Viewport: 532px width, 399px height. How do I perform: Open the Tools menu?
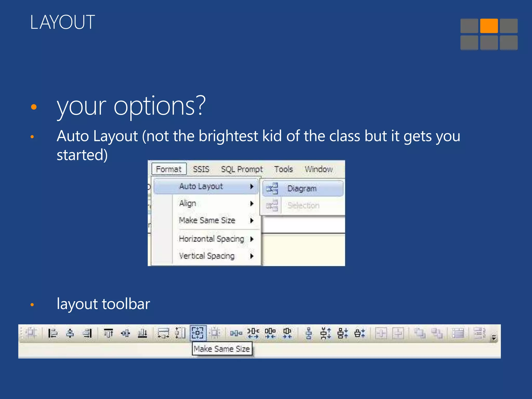click(284, 169)
